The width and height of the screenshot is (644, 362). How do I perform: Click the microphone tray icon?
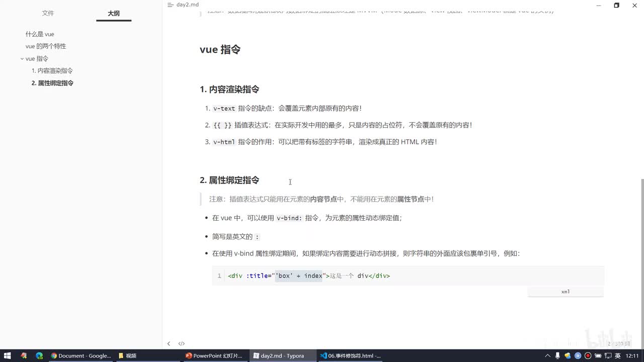[558, 355]
